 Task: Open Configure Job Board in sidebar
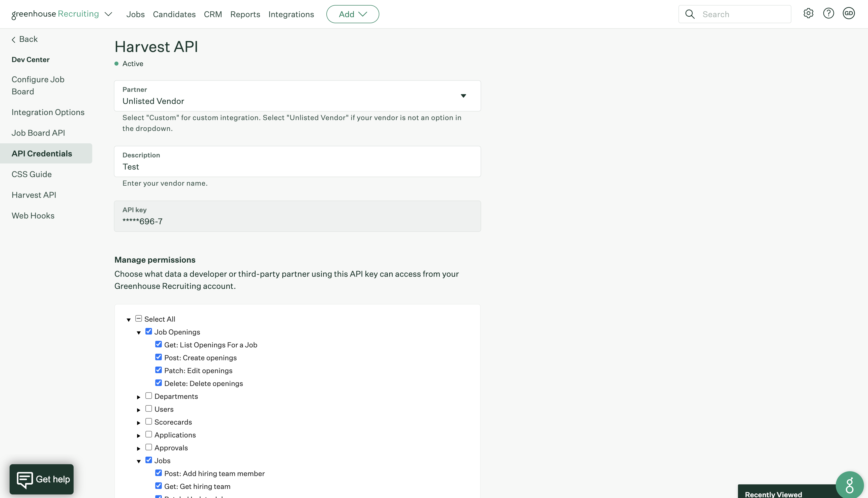coord(38,85)
